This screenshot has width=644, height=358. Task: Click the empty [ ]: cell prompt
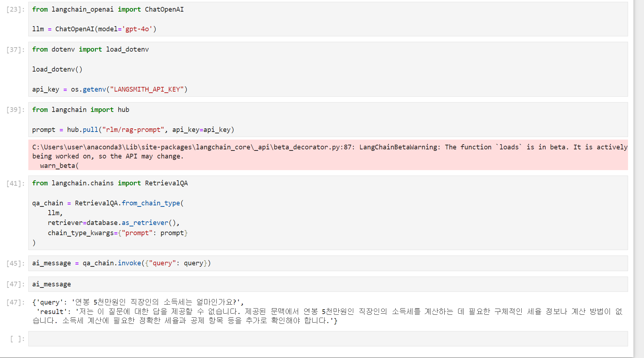(17, 339)
